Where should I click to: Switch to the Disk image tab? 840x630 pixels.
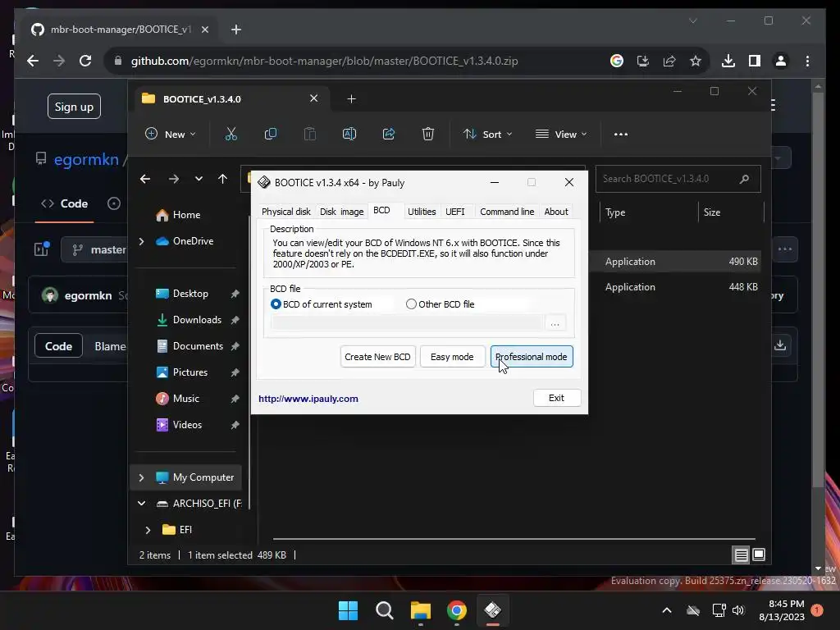pyautogui.click(x=342, y=212)
